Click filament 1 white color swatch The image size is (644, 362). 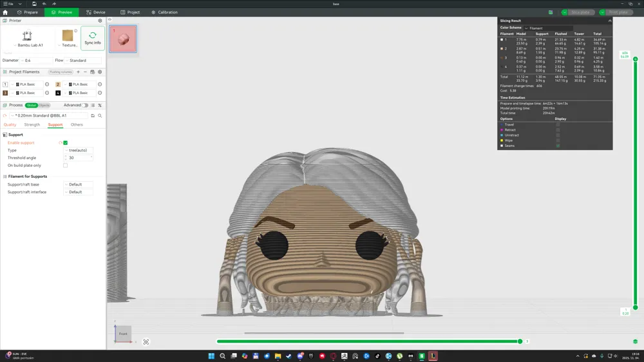pyautogui.click(x=5, y=84)
